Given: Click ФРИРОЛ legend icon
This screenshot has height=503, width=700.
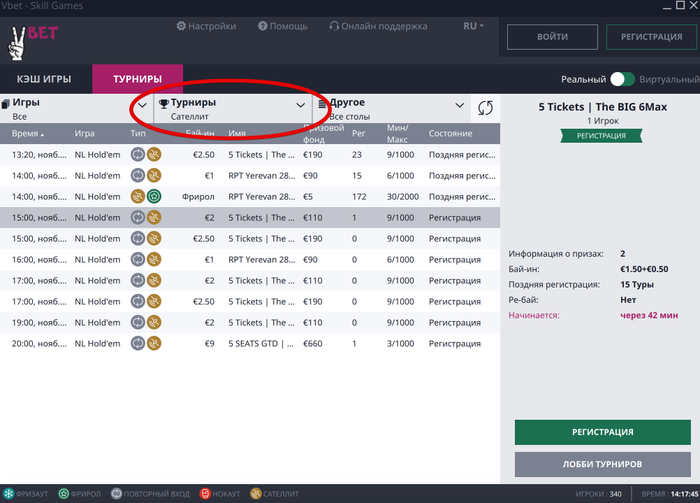Looking at the screenshot, I should (x=64, y=494).
